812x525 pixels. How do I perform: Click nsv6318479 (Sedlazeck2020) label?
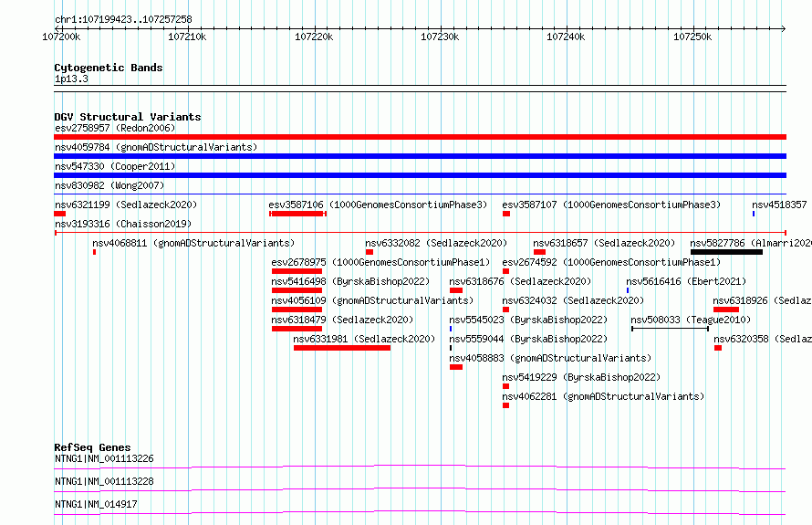[x=342, y=320]
